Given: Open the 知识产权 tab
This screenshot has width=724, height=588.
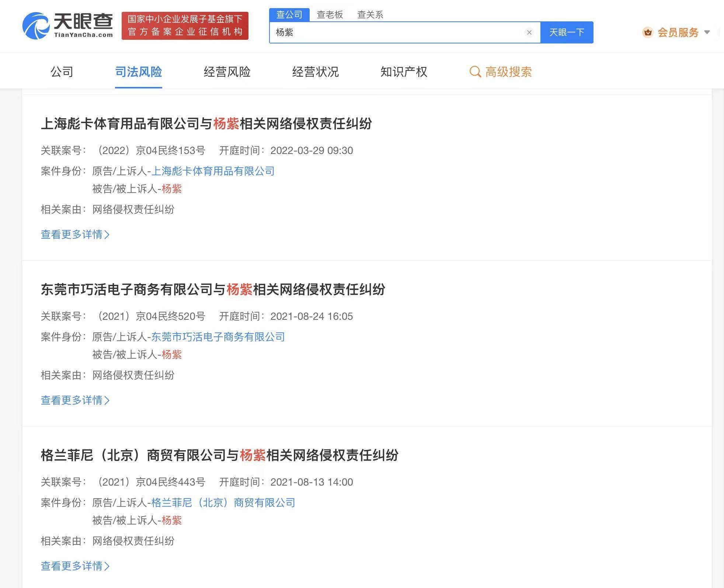Looking at the screenshot, I should pyautogui.click(x=404, y=72).
